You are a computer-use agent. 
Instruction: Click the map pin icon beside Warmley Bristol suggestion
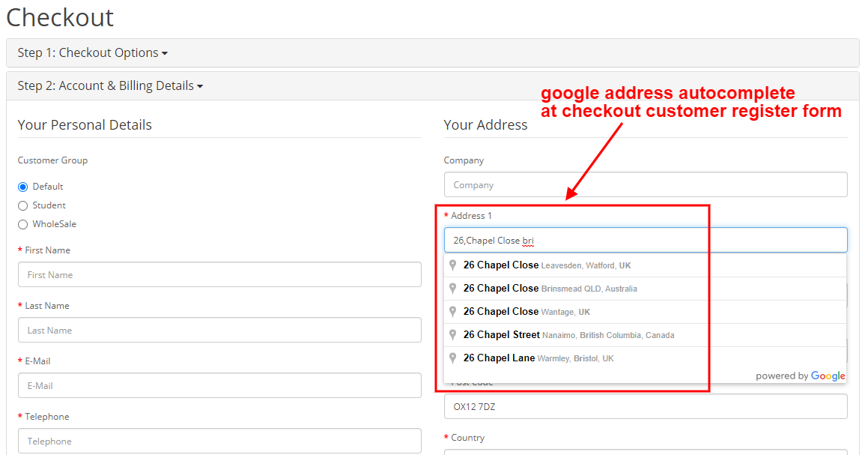pos(452,358)
